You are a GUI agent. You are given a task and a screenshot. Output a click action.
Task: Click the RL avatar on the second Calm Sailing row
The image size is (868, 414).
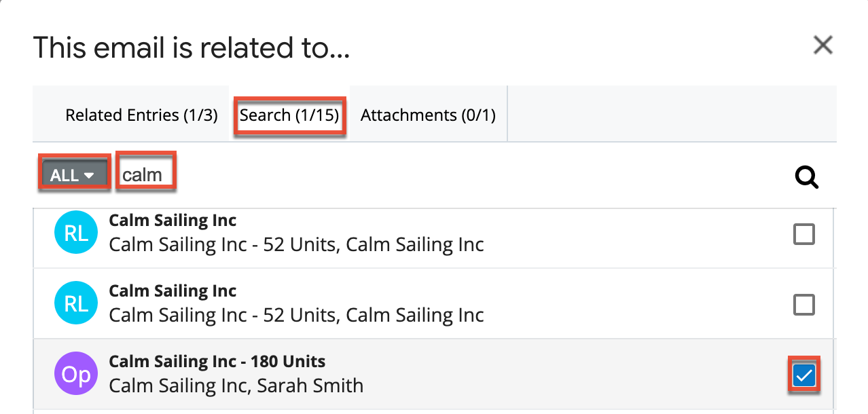[x=75, y=303]
